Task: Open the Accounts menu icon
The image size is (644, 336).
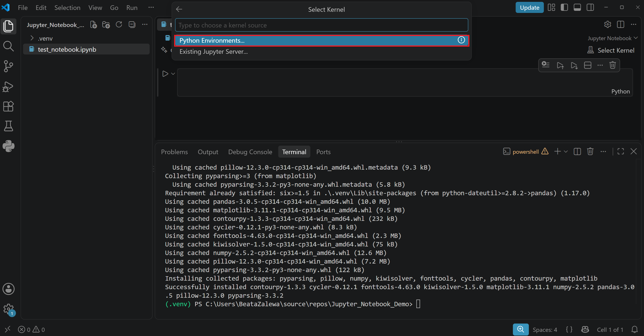Action: (x=8, y=289)
